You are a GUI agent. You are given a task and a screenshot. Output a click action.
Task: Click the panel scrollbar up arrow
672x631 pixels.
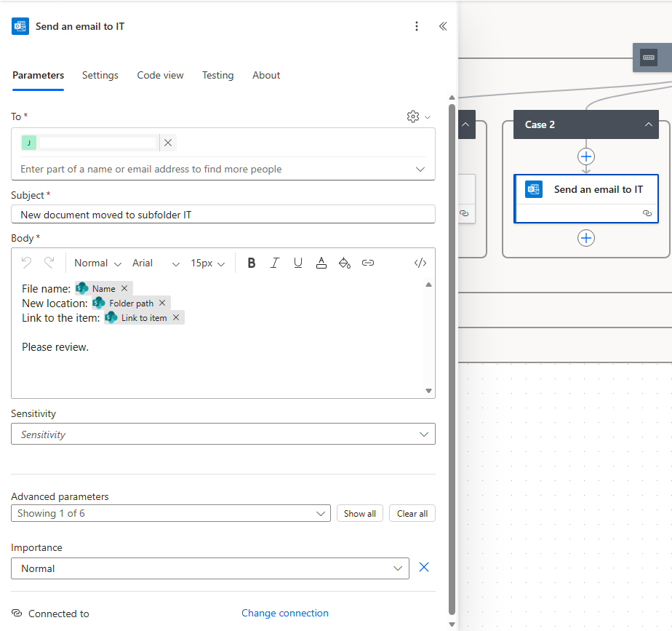[x=452, y=98]
